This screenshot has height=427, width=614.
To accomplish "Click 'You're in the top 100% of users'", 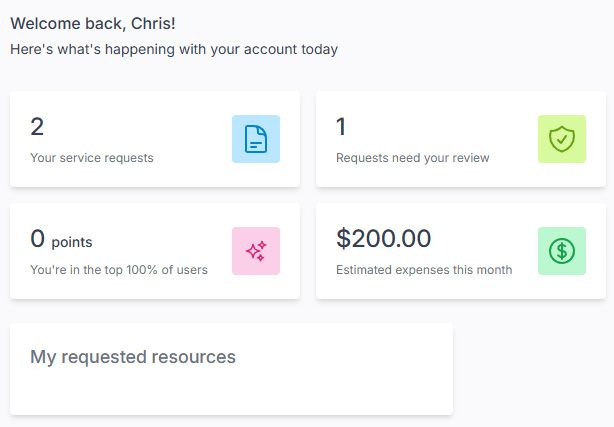I will pos(119,270).
